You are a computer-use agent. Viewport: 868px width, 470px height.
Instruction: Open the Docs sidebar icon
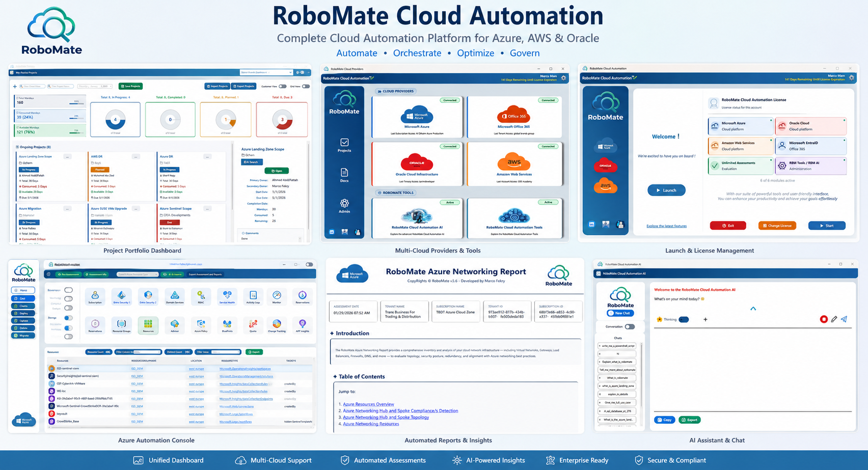[344, 175]
